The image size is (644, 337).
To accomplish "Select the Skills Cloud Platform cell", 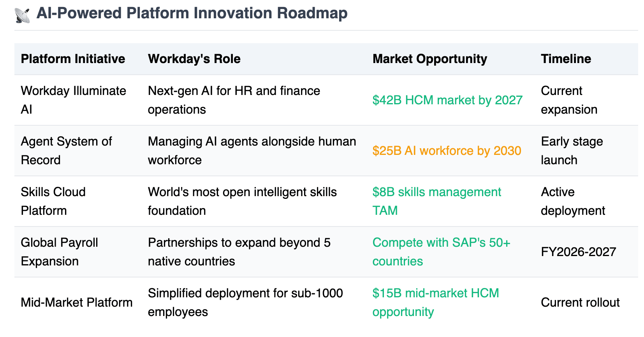I will click(53, 201).
